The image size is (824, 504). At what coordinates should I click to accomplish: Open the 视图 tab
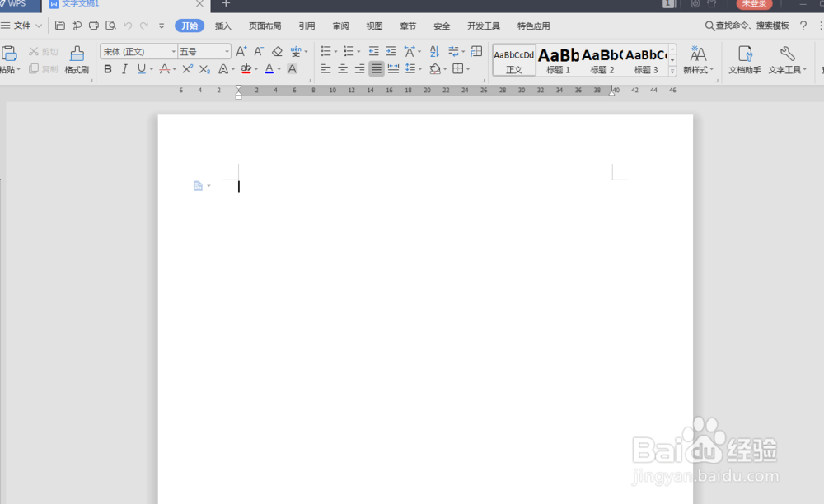point(374,26)
